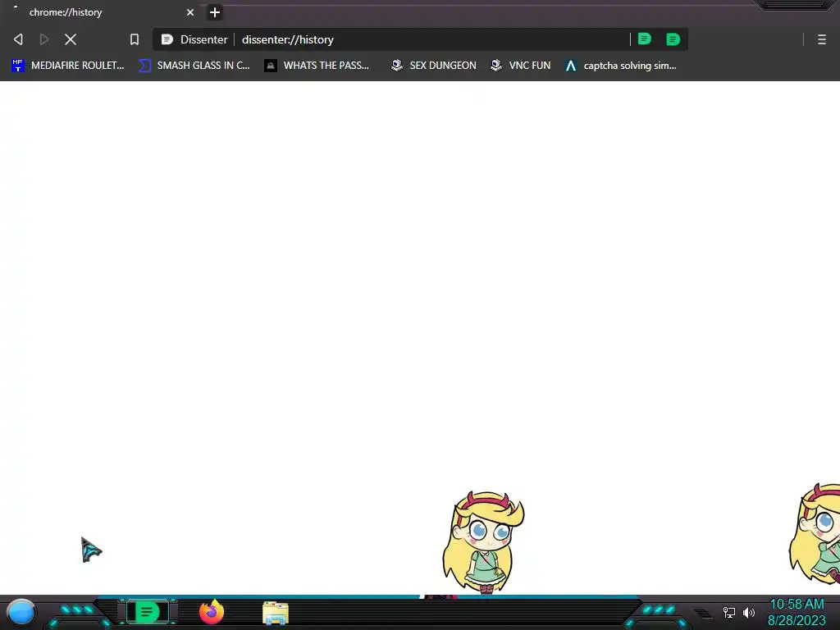Launch Firefox from the taskbar
The width and height of the screenshot is (840, 630).
tap(211, 612)
